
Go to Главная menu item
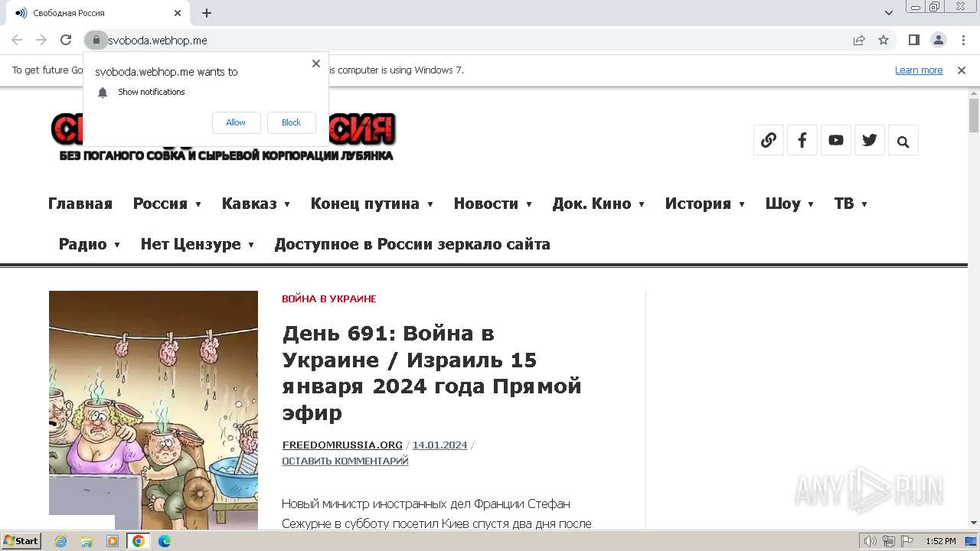80,204
